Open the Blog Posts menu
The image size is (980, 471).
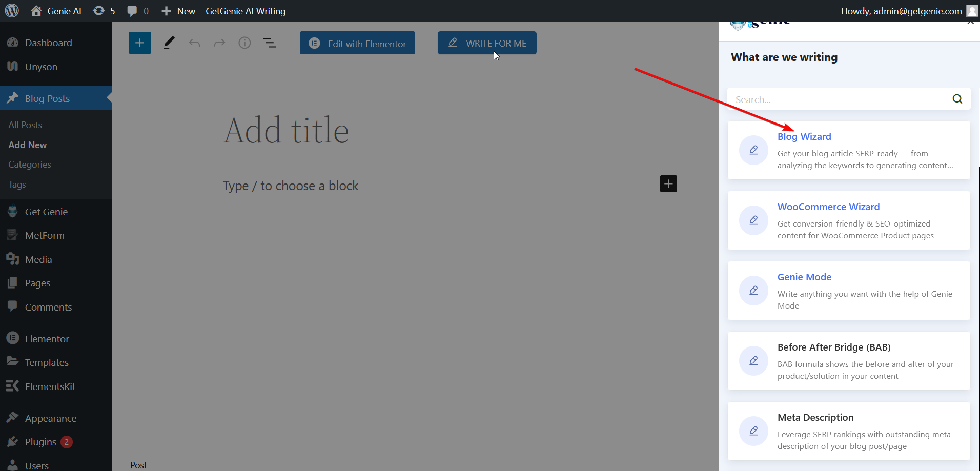point(56,98)
